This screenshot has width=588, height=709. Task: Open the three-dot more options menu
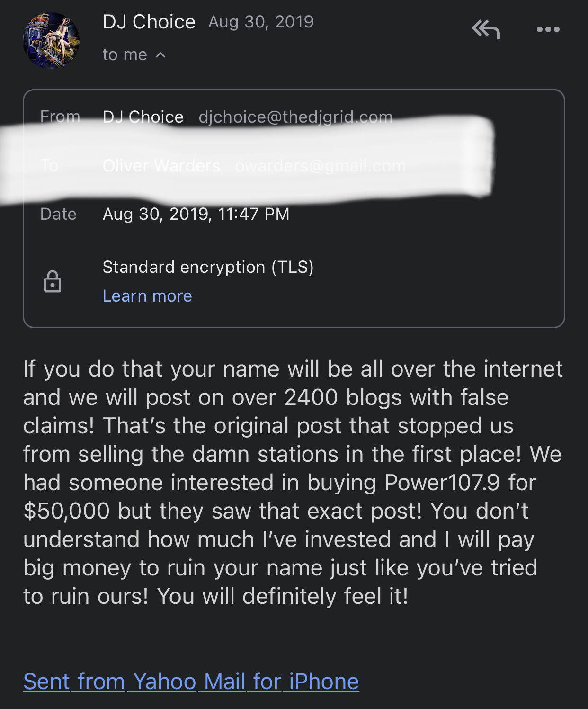[548, 29]
